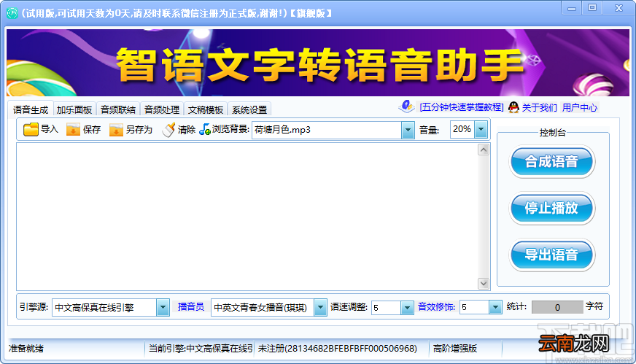Click the text area scroll down arrow
Image resolution: width=636 pixels, height=364 pixels.
pos(484,283)
